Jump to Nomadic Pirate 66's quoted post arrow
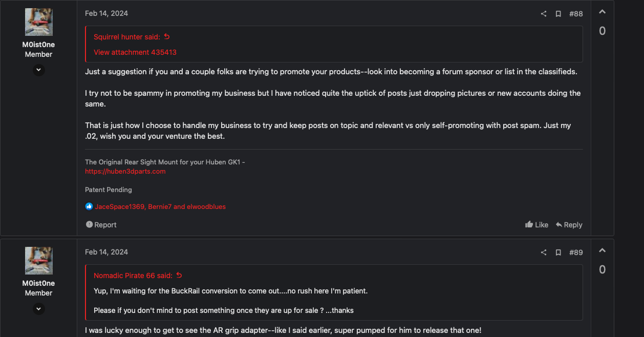This screenshot has height=337, width=644. click(179, 276)
